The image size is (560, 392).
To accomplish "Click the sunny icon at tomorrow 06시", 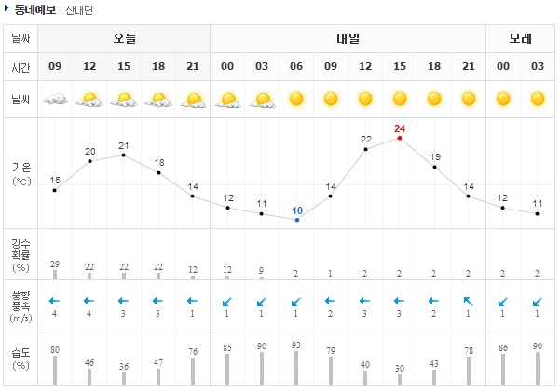I will click(x=296, y=99).
